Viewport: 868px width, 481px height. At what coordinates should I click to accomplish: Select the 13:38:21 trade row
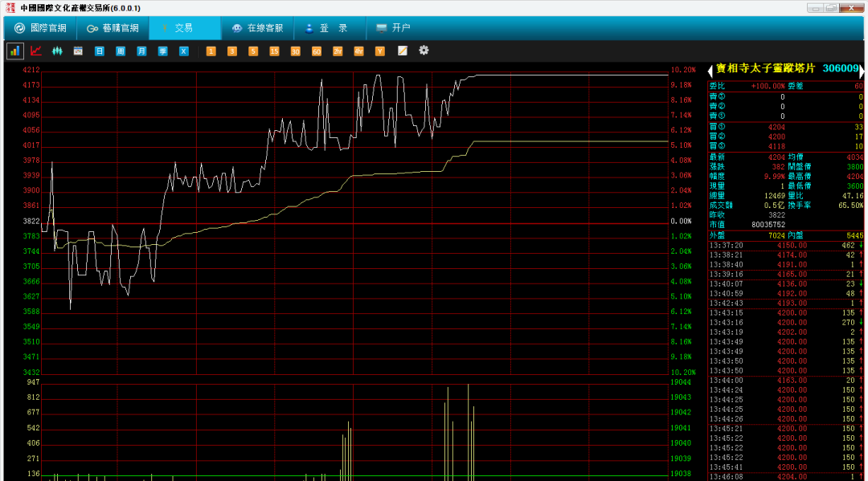coord(785,255)
